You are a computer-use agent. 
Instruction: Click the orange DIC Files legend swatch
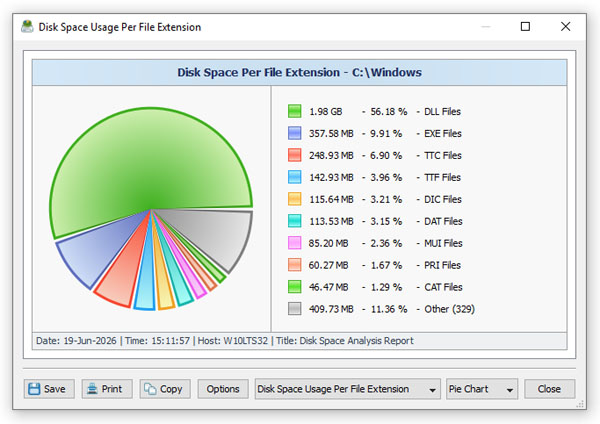click(x=294, y=199)
